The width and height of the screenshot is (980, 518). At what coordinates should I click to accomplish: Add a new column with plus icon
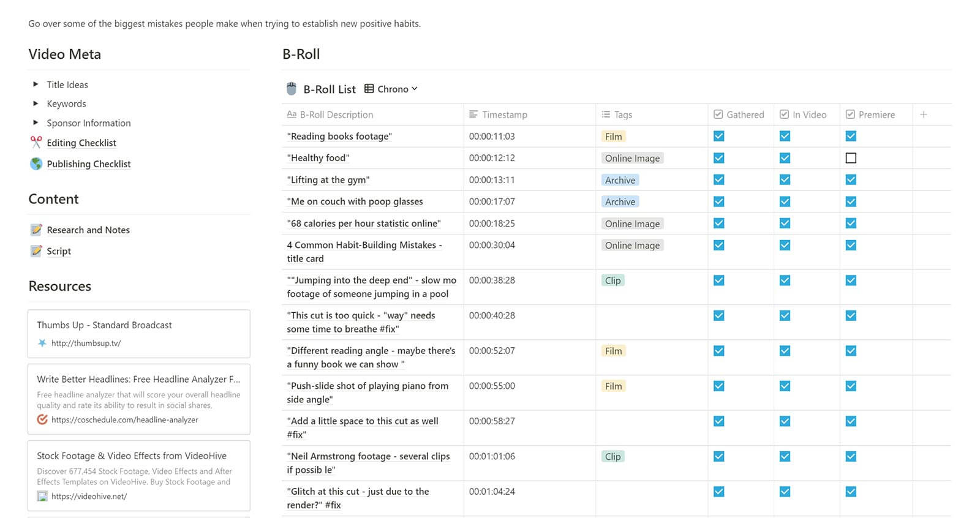923,114
